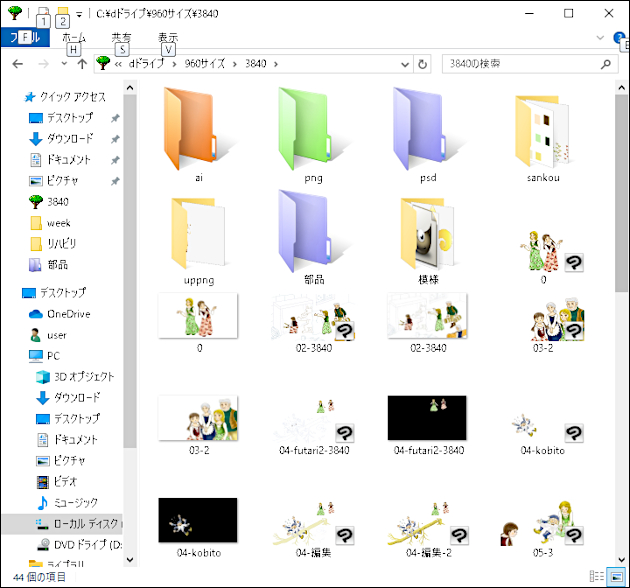This screenshot has width=630, height=588.
Task: Click the Back navigation arrow
Action: tap(18, 64)
